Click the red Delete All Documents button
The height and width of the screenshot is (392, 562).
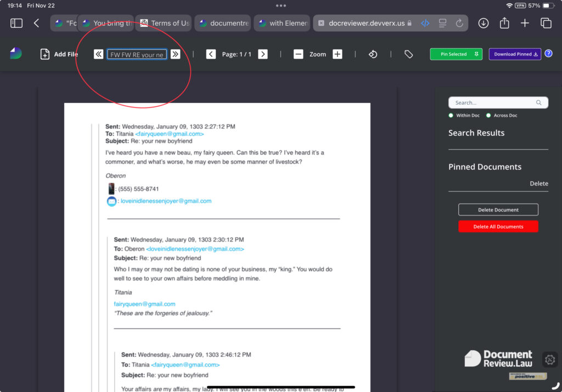498,226
